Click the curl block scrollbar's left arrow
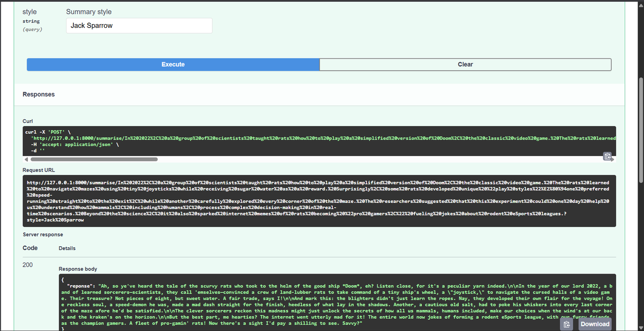Viewport: 644px width, 331px height. coord(26,159)
